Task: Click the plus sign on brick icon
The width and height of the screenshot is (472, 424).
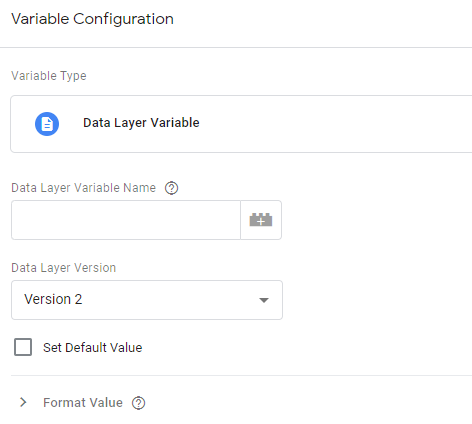Action: pos(261,222)
